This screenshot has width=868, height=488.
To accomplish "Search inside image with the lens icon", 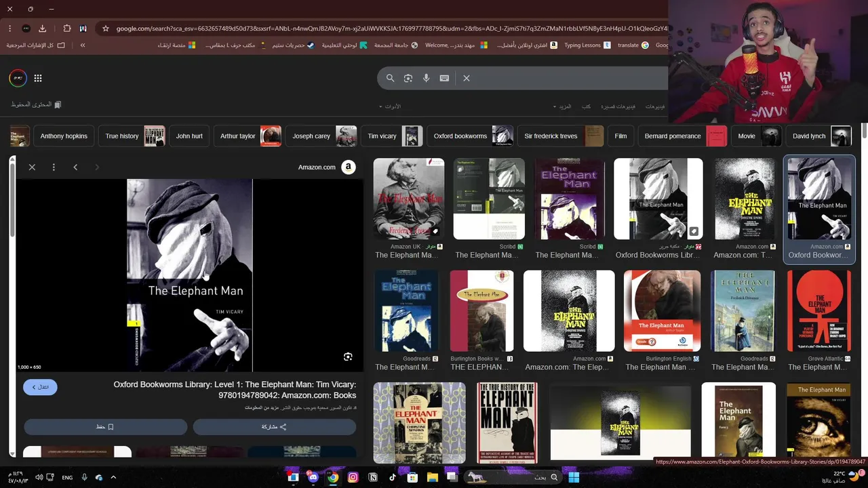I will coord(348,357).
